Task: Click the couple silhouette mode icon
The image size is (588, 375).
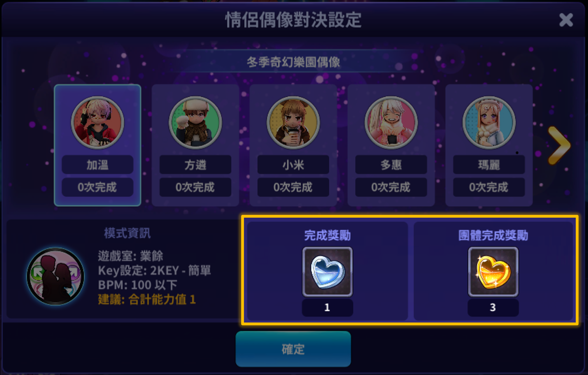Action: click(55, 276)
